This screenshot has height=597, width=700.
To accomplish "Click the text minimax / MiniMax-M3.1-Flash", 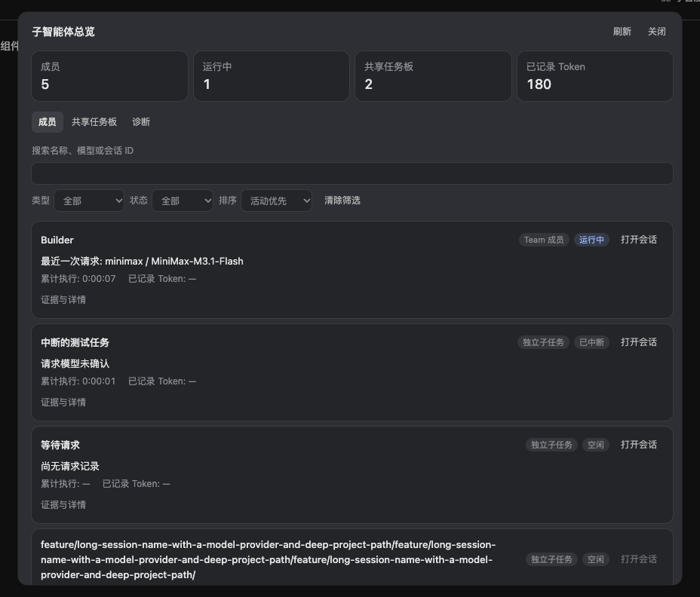I will click(174, 261).
